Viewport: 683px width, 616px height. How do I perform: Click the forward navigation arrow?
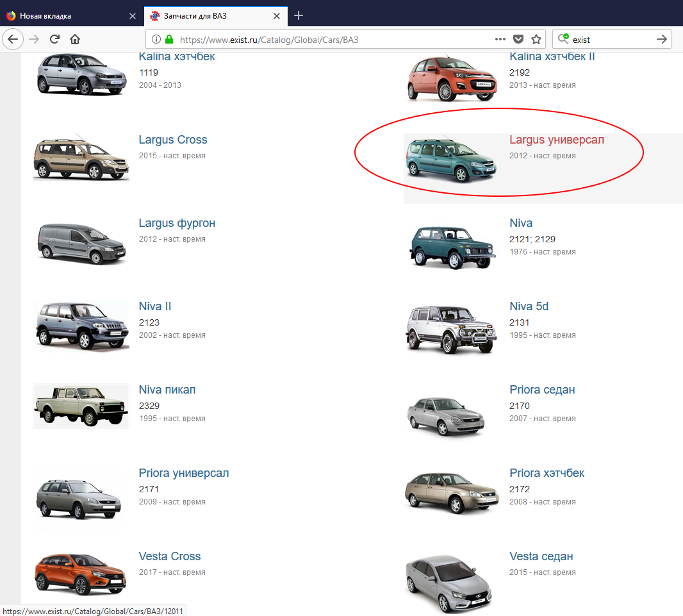[x=34, y=39]
